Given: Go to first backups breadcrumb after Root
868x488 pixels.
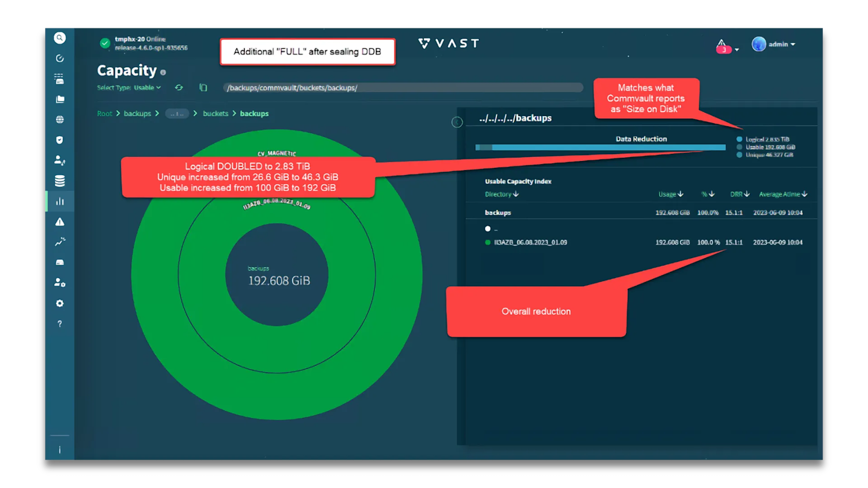Looking at the screenshot, I should pos(137,113).
